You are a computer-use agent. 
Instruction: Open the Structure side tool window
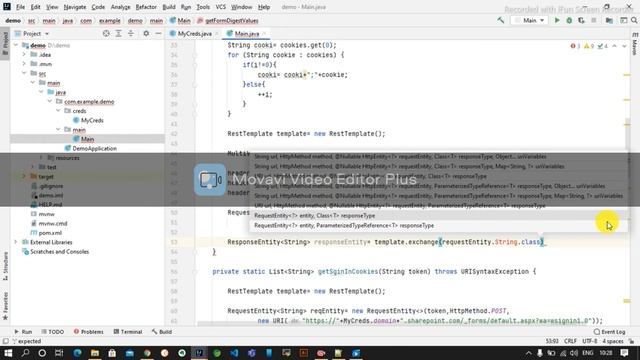tap(5, 266)
